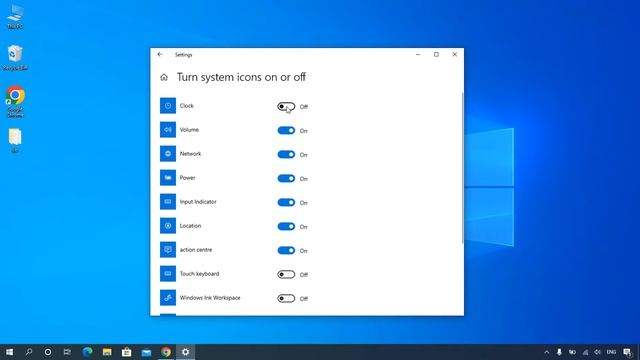Click the microphone icon in system tray

(559, 352)
